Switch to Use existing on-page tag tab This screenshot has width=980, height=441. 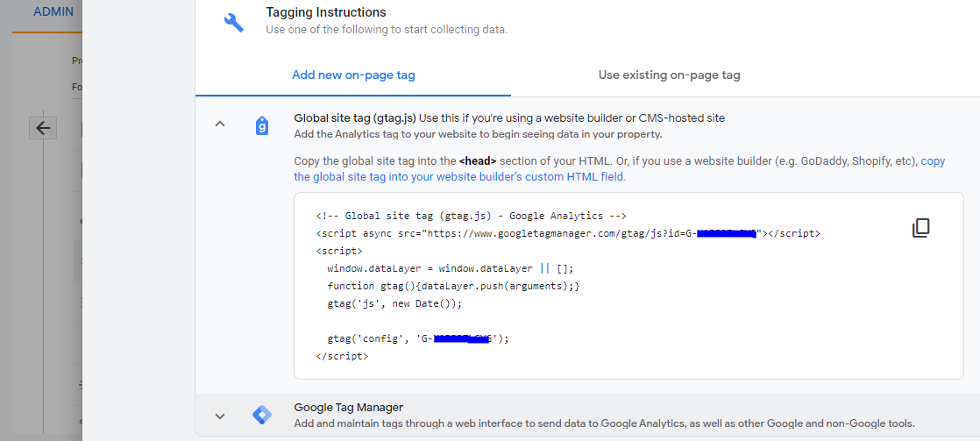point(670,75)
